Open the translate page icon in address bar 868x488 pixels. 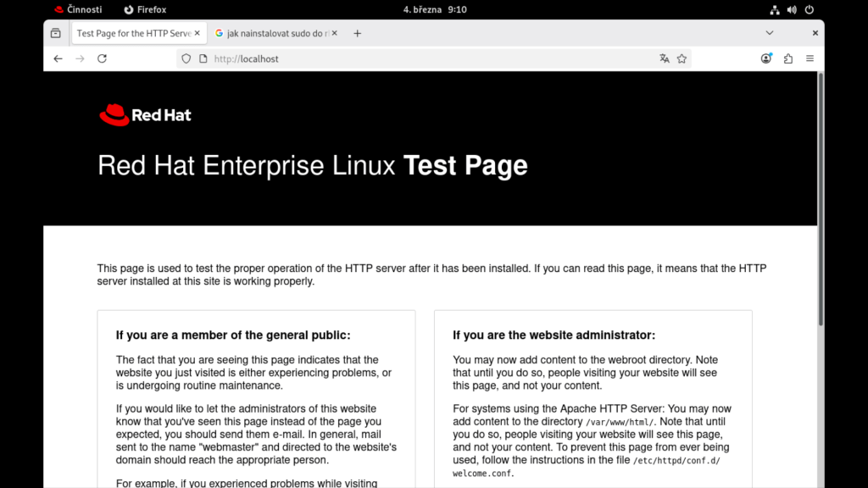point(664,58)
